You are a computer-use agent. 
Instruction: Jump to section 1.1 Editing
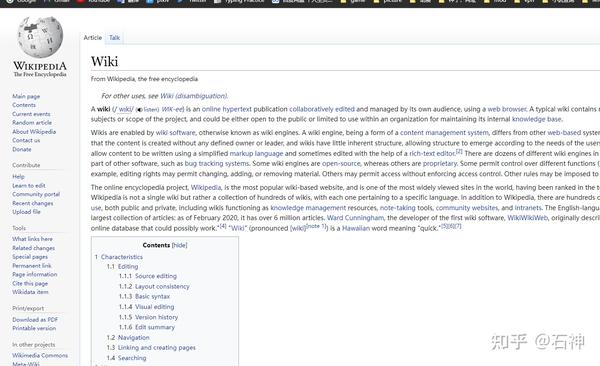122,266
